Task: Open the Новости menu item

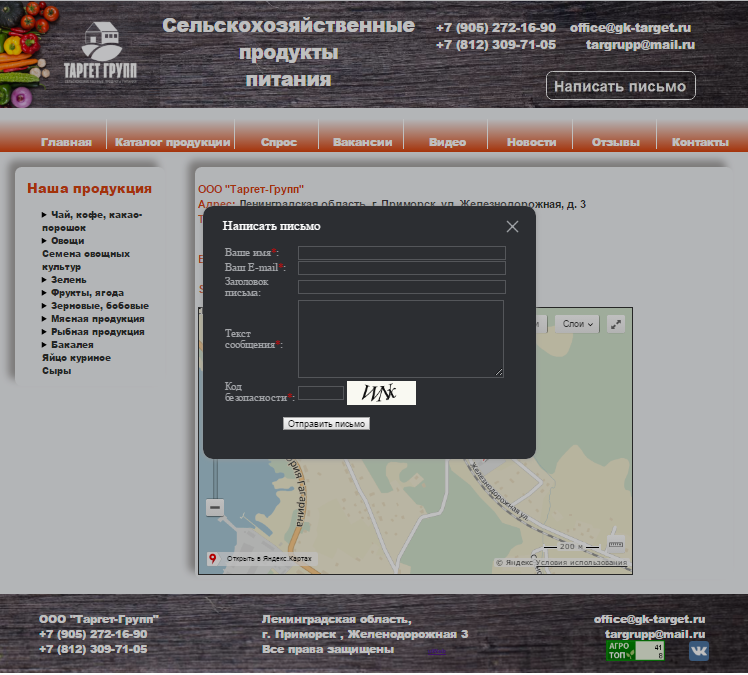Action: click(531, 142)
